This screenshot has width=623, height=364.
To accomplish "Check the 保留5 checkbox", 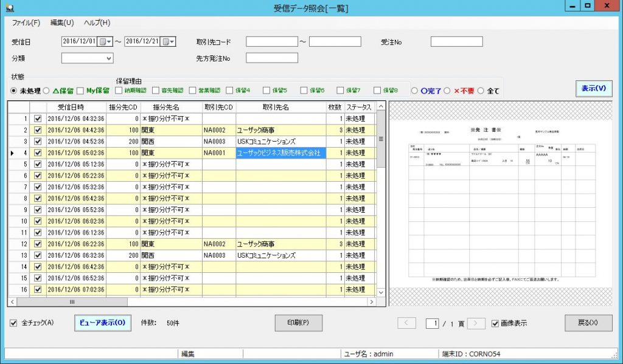I will coord(266,91).
